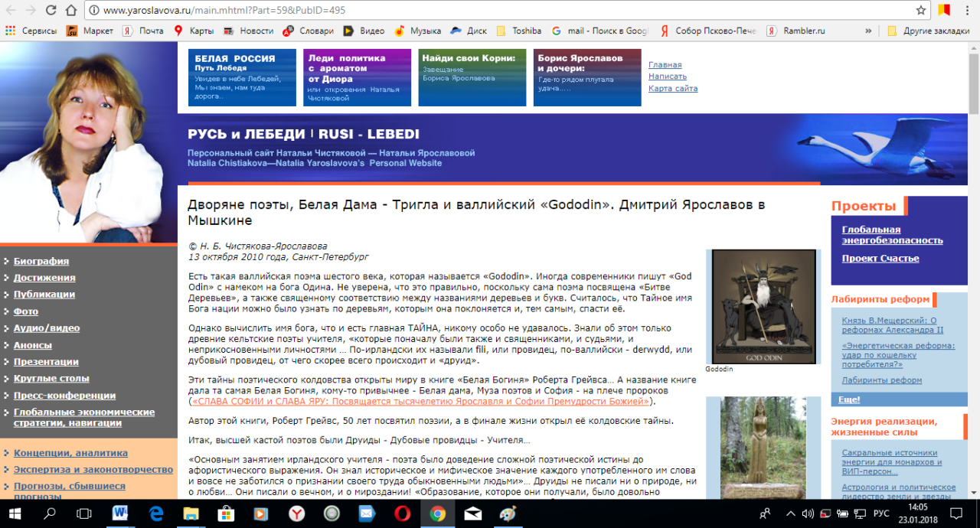980x528 pixels.
Task: Follow the Главная link
Action: click(665, 65)
